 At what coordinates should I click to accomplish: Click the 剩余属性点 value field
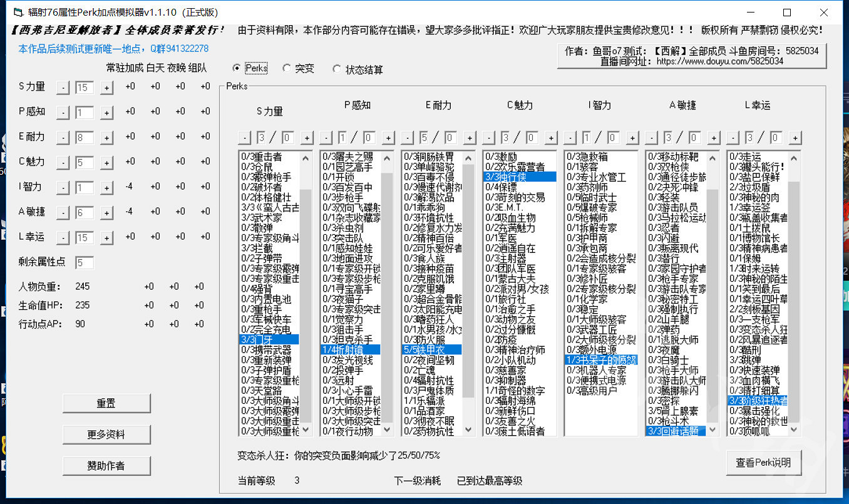click(x=85, y=263)
